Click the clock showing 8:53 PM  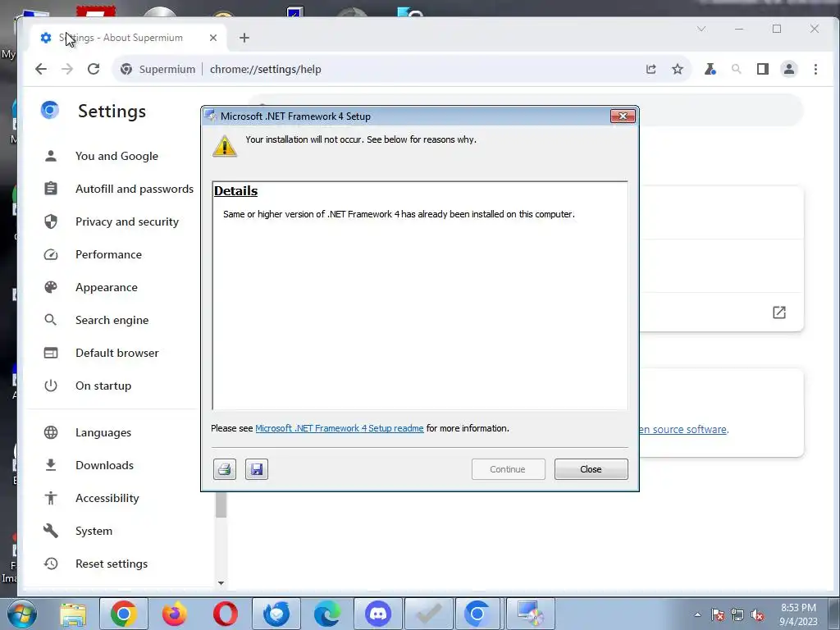click(x=798, y=614)
